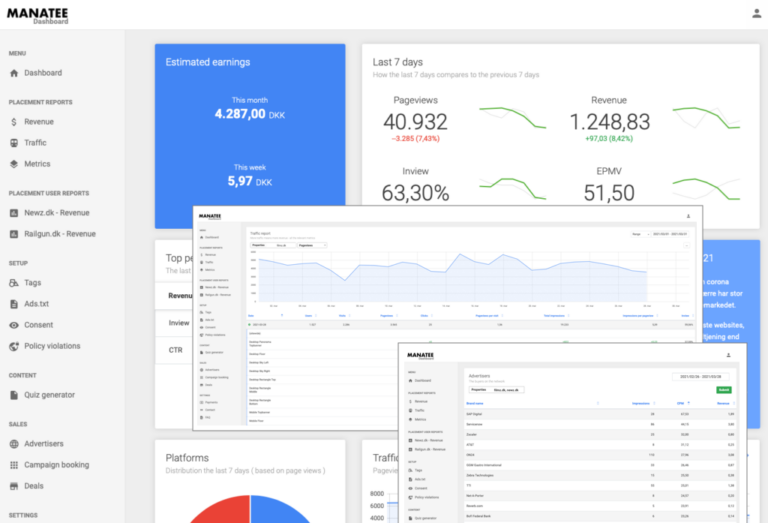Open Railgun.dk - Revenue user report

click(59, 234)
